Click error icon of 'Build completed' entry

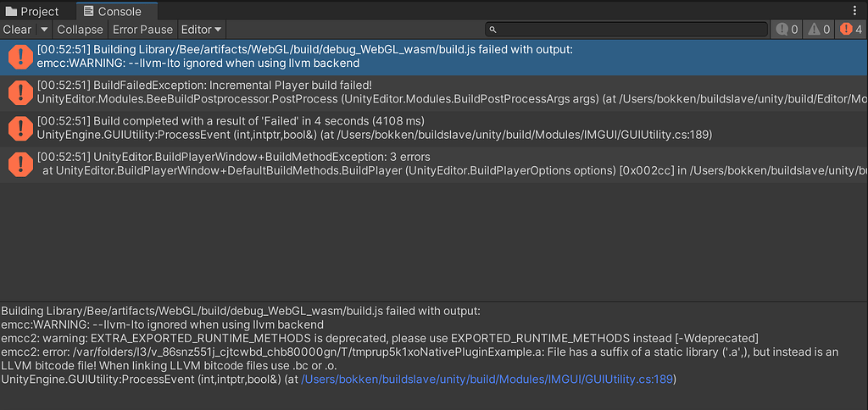coord(19,128)
